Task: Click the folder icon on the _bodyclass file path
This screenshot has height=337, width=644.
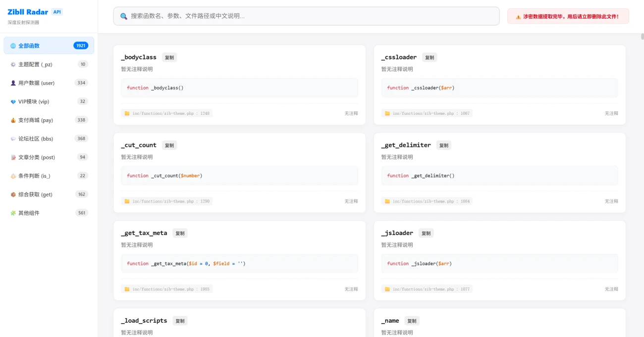Action: tap(126, 113)
